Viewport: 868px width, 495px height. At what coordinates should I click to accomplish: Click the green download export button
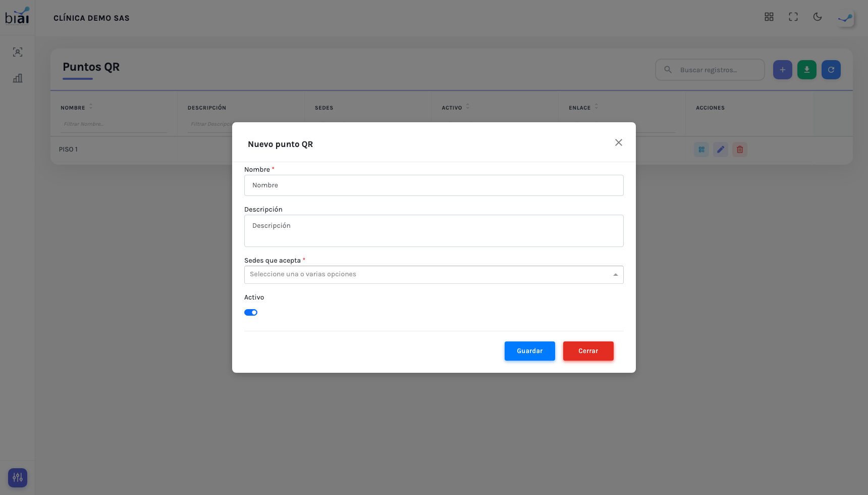[x=807, y=70]
